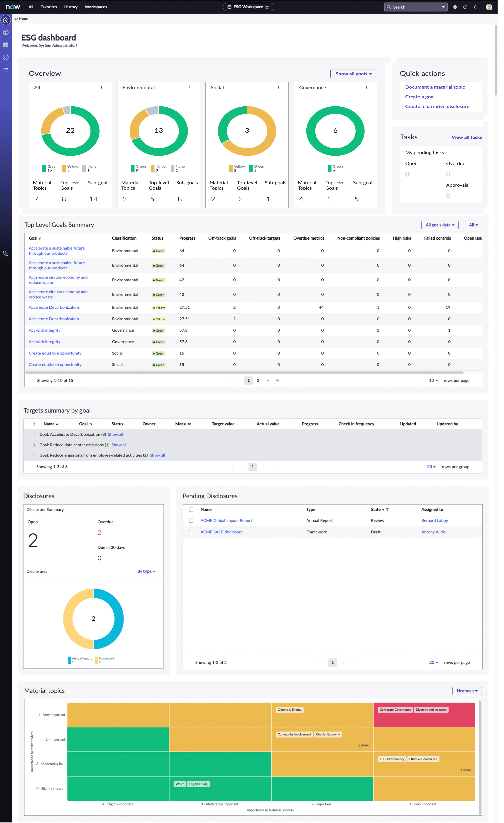The height and width of the screenshot is (823, 504).
Task: Open the All card's three-dot menu
Action: click(x=102, y=88)
